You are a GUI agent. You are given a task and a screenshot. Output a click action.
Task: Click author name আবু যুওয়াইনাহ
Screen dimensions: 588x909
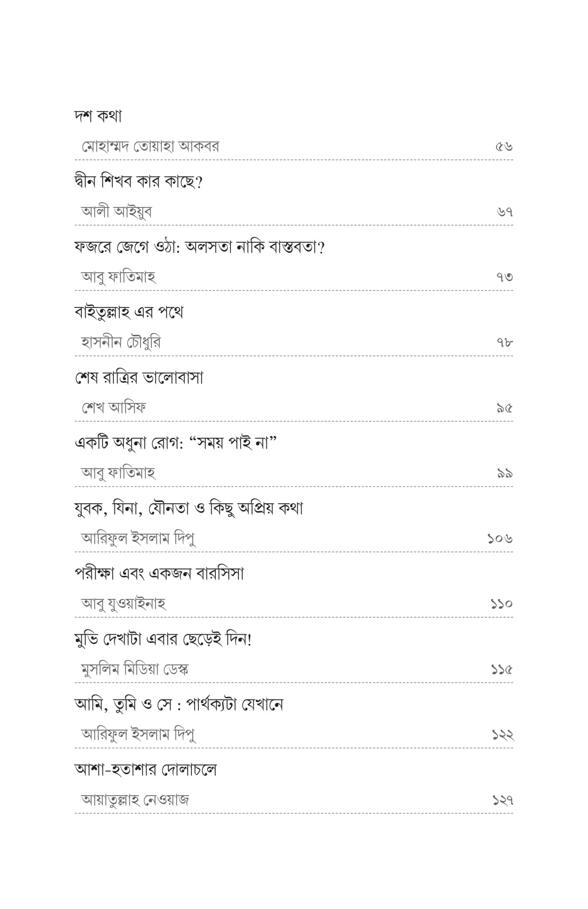(x=123, y=604)
